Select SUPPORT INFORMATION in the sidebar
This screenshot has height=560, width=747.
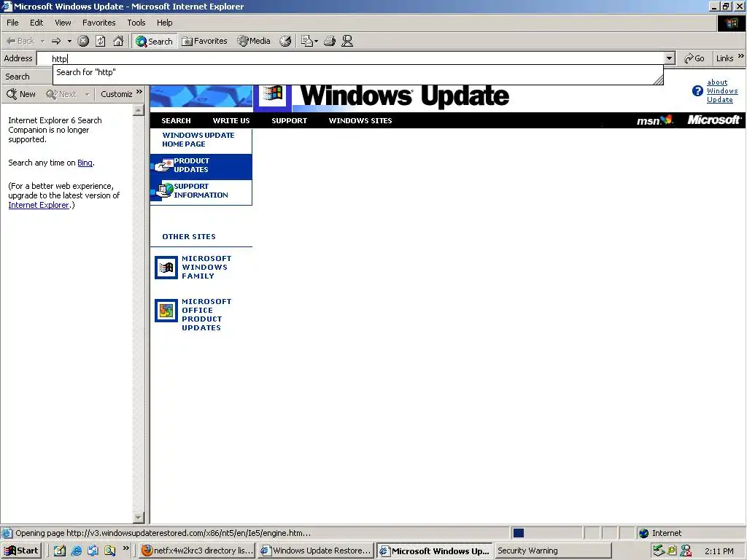tap(201, 192)
